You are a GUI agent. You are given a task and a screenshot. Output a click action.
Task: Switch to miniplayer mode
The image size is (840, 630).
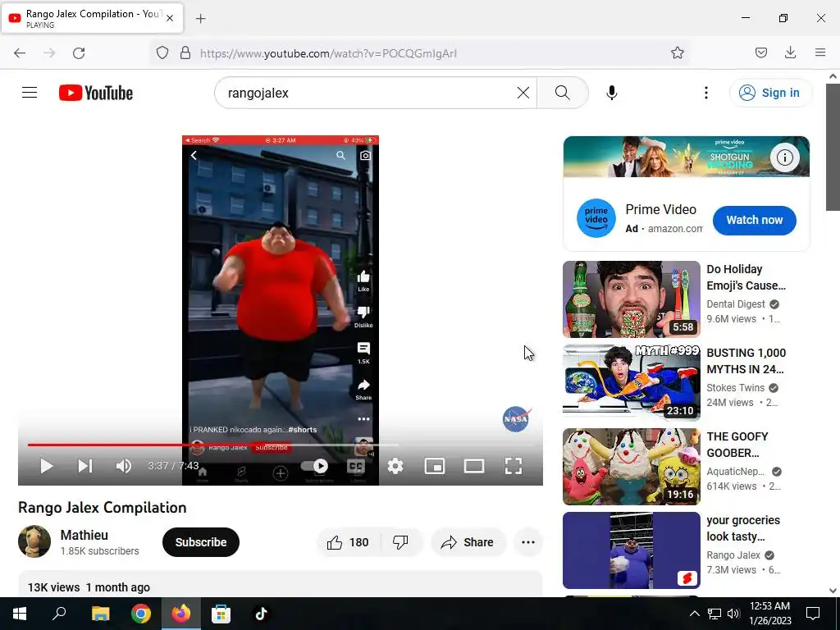point(435,466)
